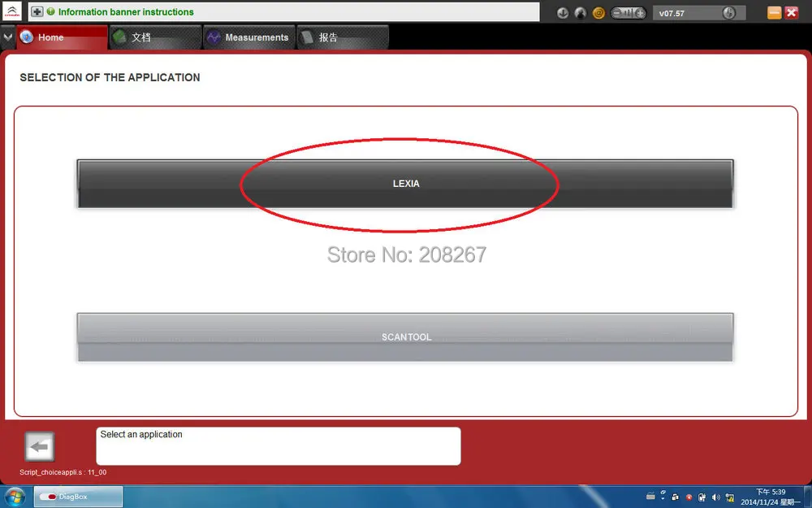Click the network warning tray icon

point(730,497)
